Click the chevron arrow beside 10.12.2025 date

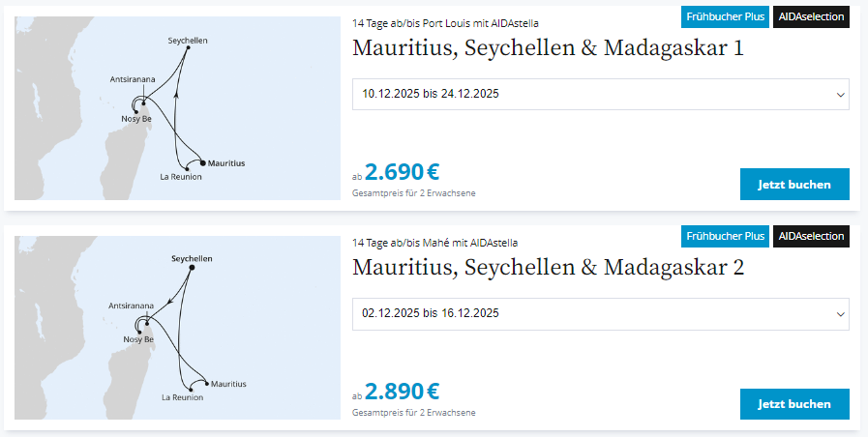click(x=840, y=95)
